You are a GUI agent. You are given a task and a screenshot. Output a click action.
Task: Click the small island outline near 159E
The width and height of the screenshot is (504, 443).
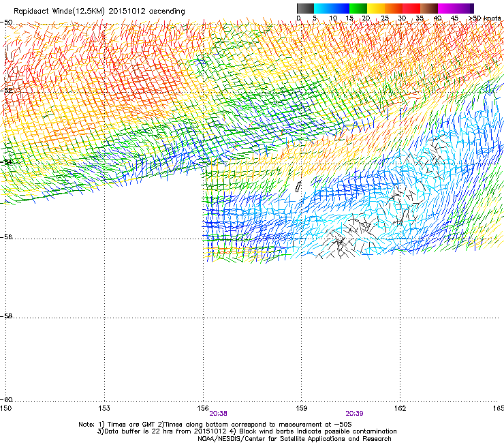coord(298,187)
